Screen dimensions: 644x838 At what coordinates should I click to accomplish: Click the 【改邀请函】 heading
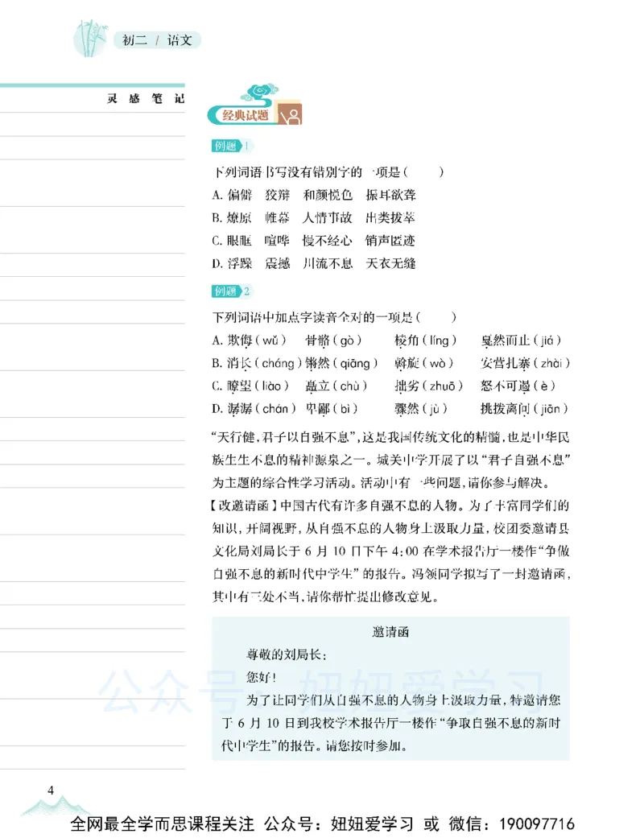(x=242, y=506)
